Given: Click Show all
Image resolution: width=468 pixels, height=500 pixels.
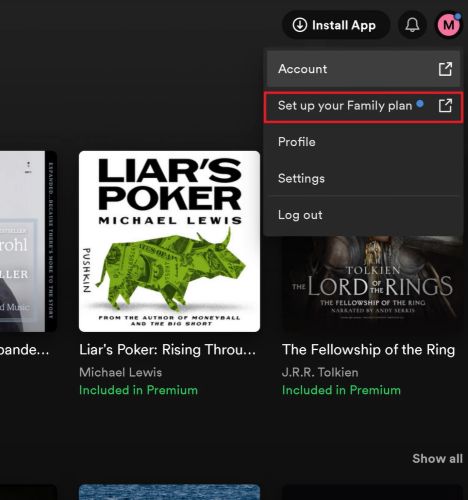Looking at the screenshot, I should pyautogui.click(x=437, y=459).
